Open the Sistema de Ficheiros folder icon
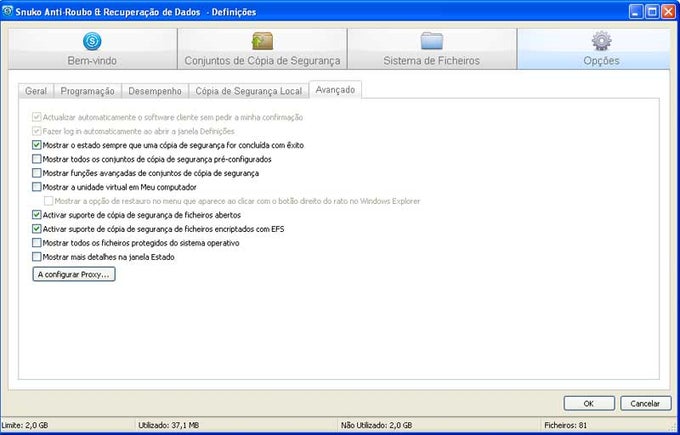The image size is (680, 435). pyautogui.click(x=432, y=41)
